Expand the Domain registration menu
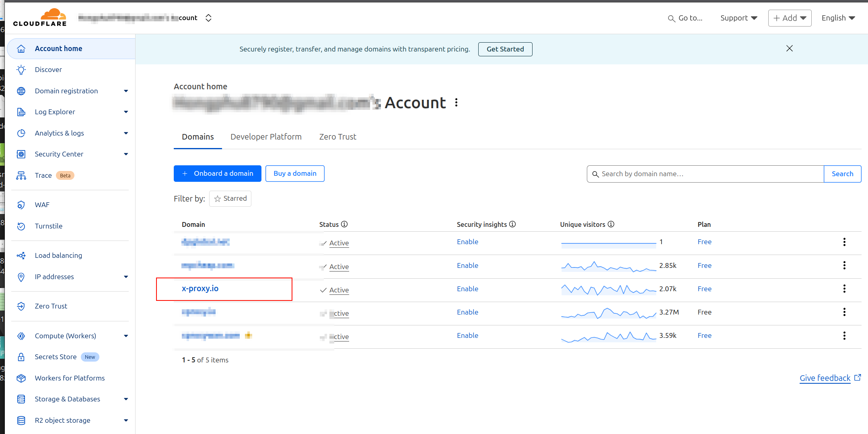The height and width of the screenshot is (434, 868). click(126, 91)
